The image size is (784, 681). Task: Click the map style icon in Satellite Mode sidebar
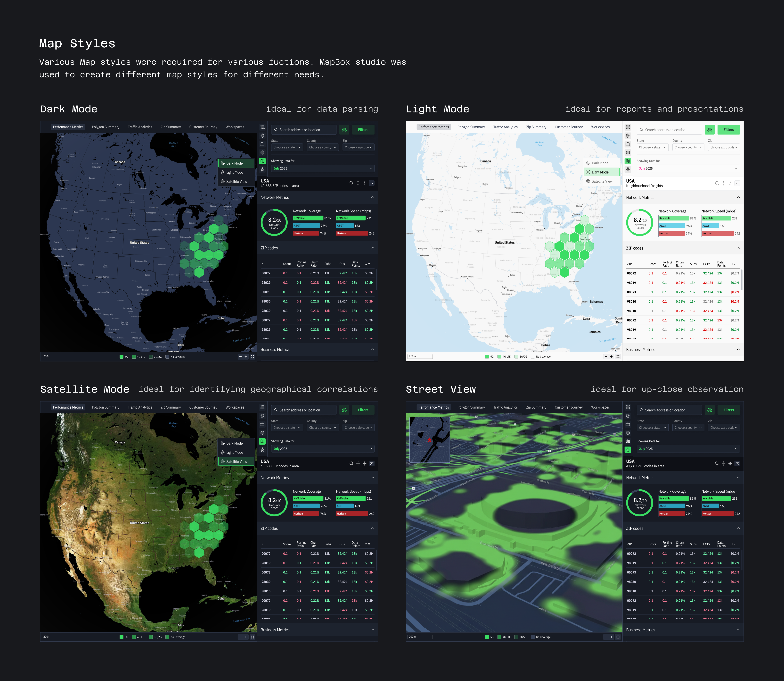coord(262,441)
